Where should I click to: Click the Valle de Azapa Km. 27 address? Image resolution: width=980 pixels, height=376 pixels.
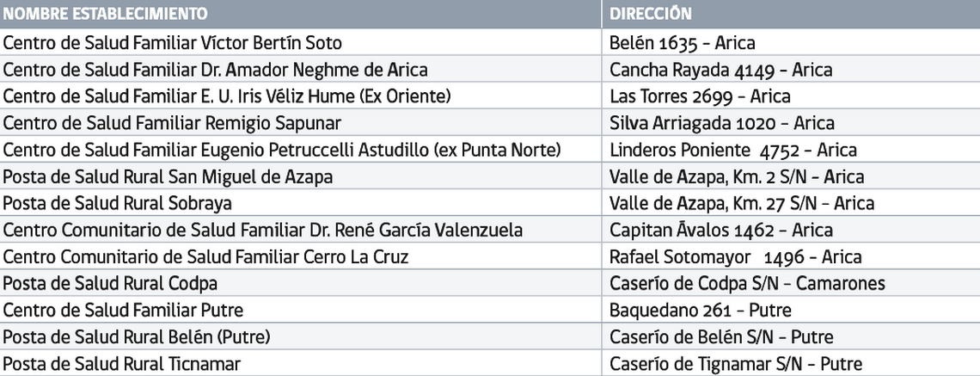pos(741,203)
